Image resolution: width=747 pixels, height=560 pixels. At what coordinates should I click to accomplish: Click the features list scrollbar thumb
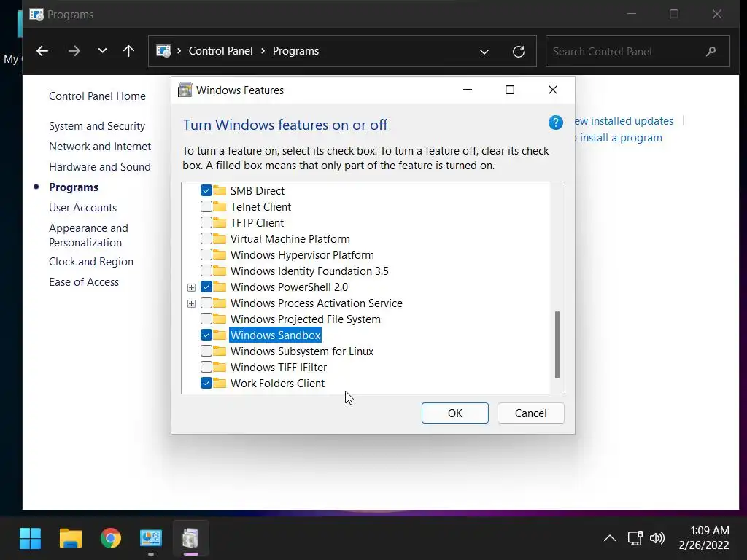tap(557, 345)
